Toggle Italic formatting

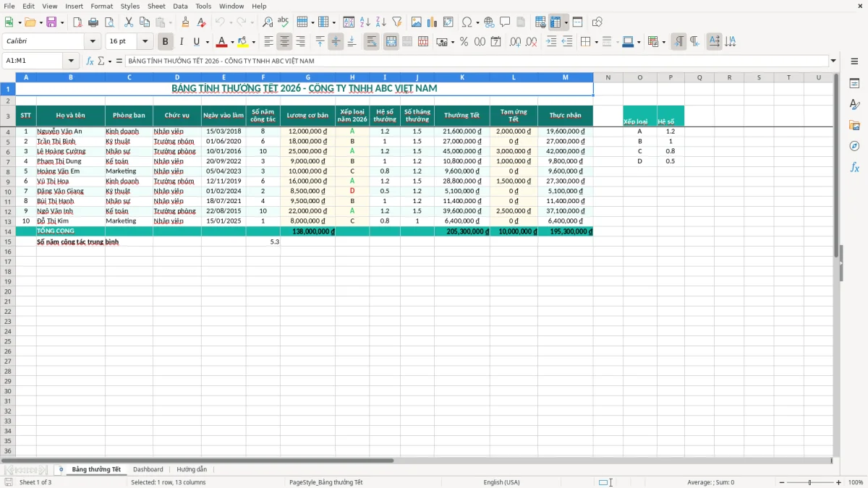pyautogui.click(x=181, y=42)
